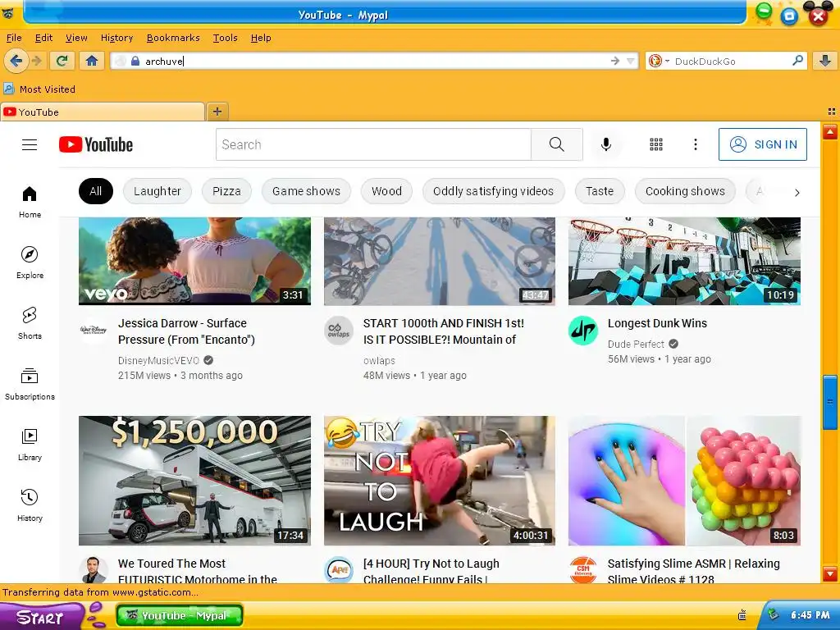840x630 pixels.
Task: Open the owlaps channel name link
Action: click(379, 361)
